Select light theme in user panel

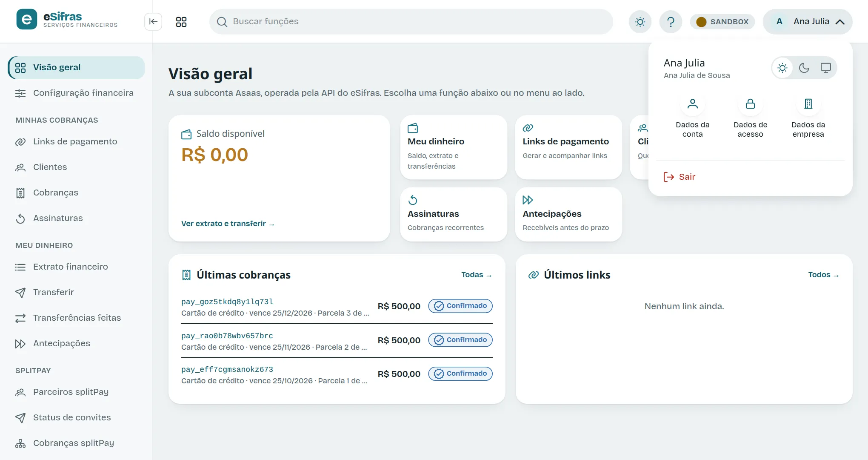[x=782, y=68]
